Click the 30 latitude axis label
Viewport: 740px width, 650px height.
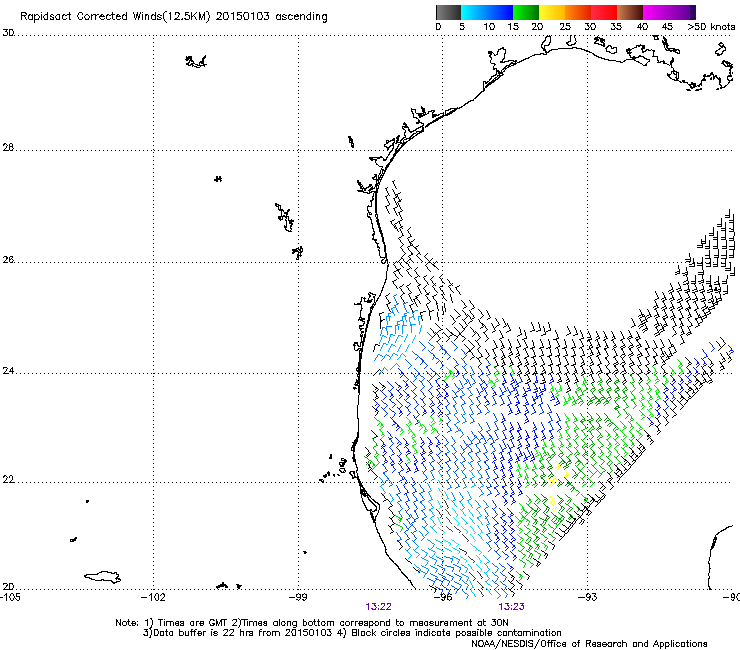8,33
